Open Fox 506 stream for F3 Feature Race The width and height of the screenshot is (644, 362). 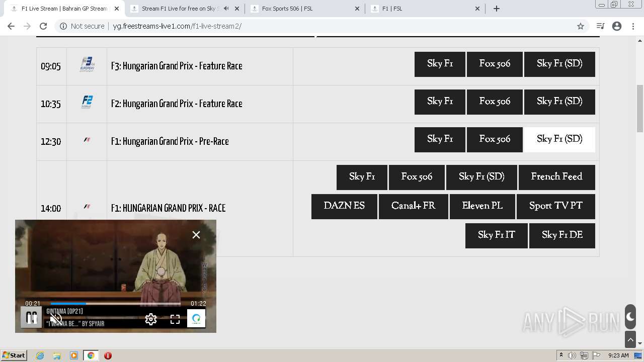click(495, 64)
